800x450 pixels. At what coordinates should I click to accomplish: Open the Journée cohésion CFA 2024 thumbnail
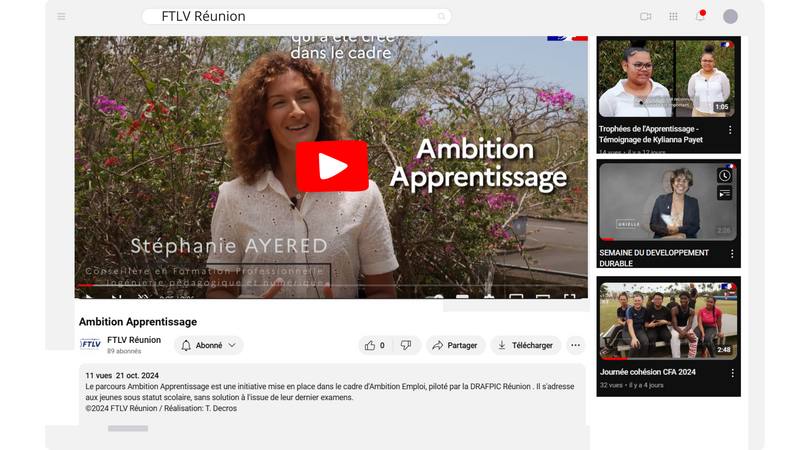click(668, 321)
